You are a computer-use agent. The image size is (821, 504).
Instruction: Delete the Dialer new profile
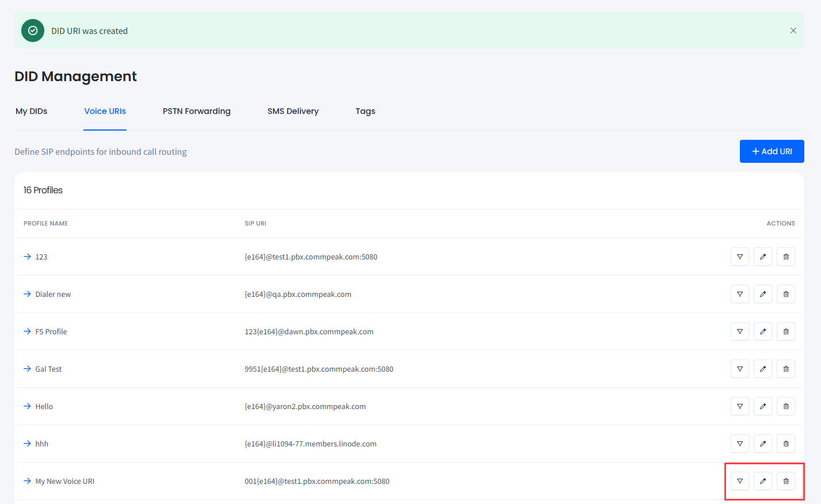point(786,294)
